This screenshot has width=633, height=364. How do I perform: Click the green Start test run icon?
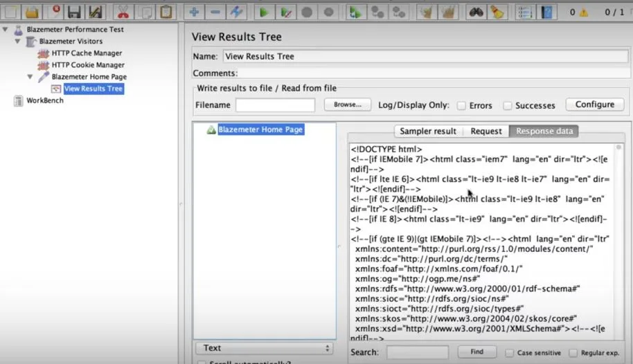tap(264, 12)
